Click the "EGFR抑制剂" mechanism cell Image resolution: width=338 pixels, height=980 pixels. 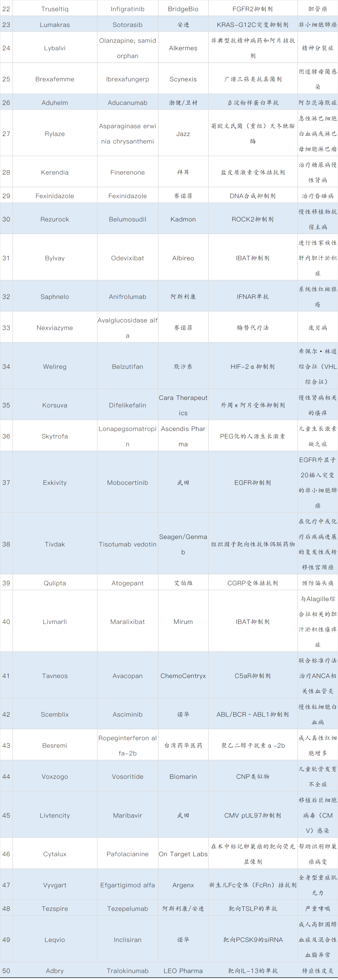(253, 482)
